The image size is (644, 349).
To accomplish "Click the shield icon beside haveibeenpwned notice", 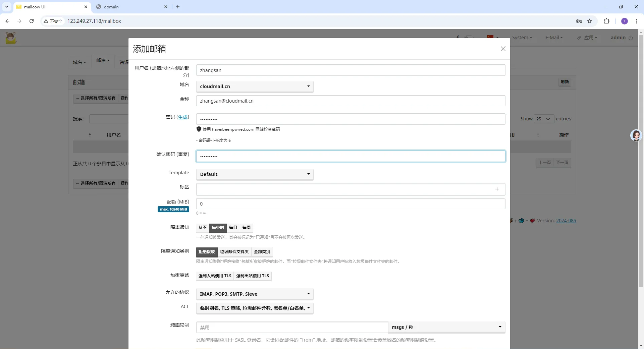I will click(x=199, y=129).
